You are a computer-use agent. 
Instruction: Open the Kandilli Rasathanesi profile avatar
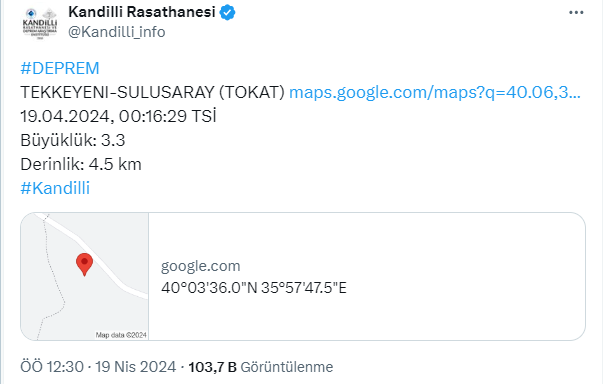click(40, 23)
